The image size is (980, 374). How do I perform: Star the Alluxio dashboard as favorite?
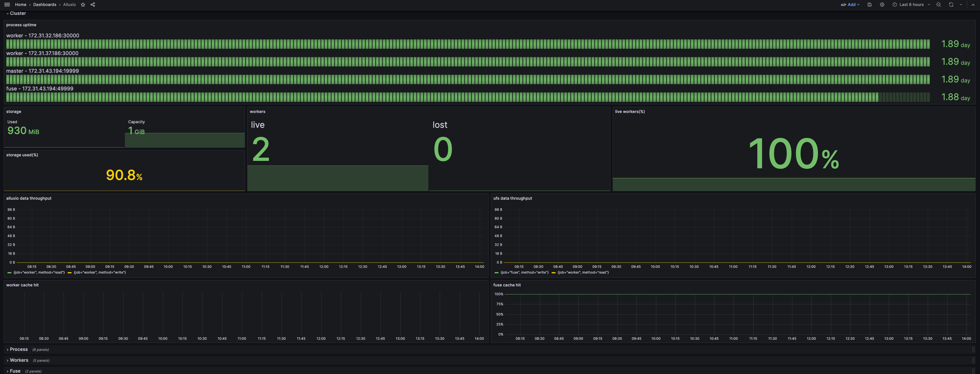(83, 5)
